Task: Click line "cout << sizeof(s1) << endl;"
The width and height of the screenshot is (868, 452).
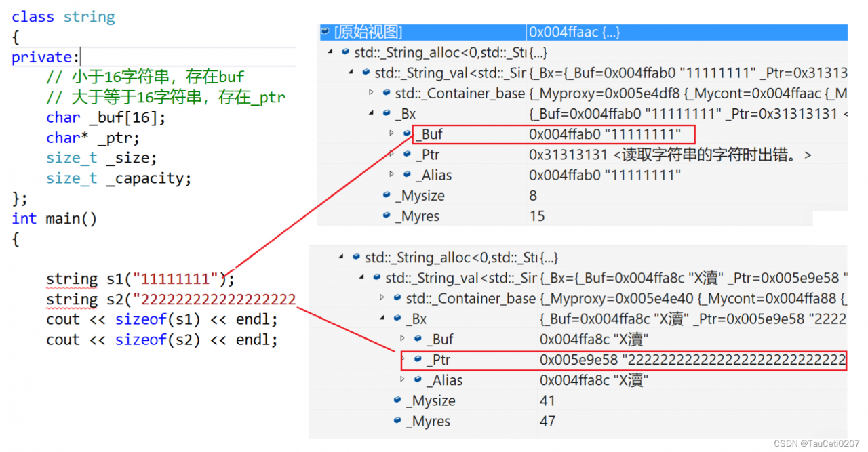Action: click(162, 319)
